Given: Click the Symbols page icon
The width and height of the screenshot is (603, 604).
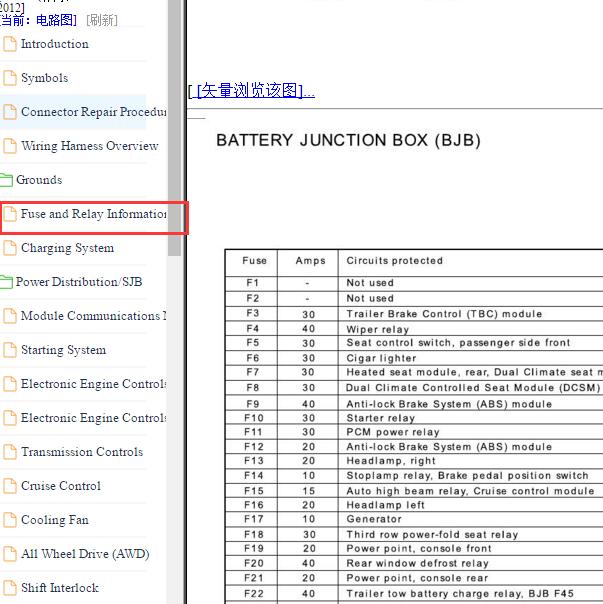Looking at the screenshot, I should pyautogui.click(x=10, y=78).
